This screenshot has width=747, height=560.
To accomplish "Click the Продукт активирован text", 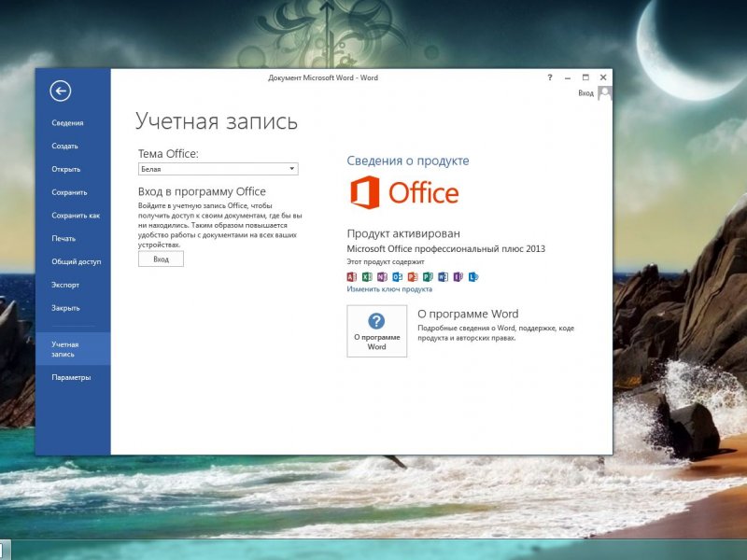I will (403, 233).
